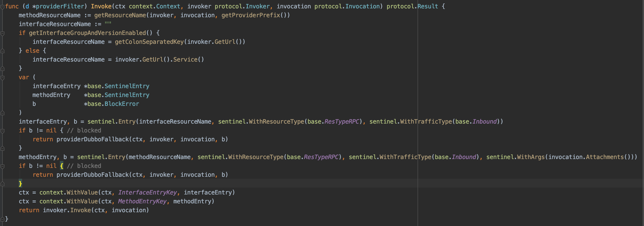Click the Invoke method name in the signature
The image size is (644, 226).
click(101, 6)
